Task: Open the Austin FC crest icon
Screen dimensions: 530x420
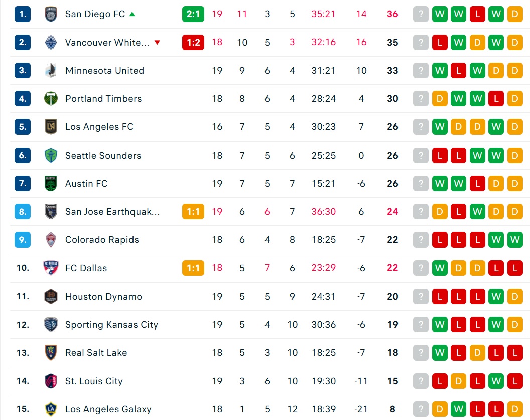Action: [x=51, y=184]
